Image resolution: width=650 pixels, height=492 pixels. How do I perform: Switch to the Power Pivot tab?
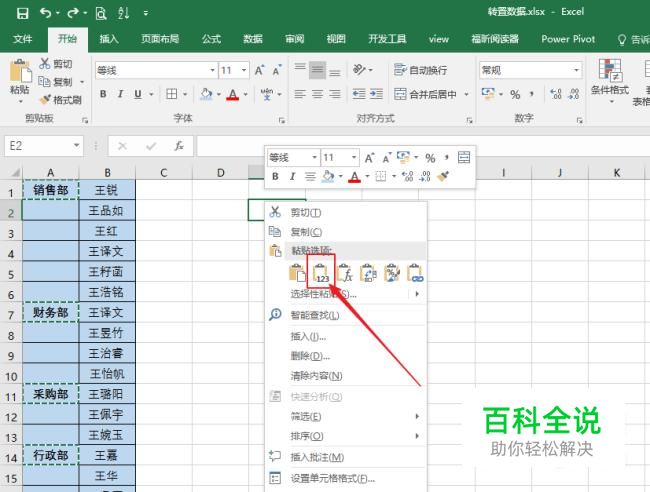click(568, 39)
